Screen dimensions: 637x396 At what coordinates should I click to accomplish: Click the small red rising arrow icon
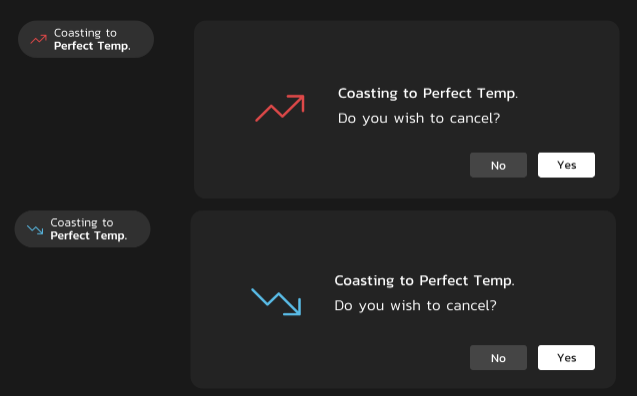pyautogui.click(x=39, y=39)
